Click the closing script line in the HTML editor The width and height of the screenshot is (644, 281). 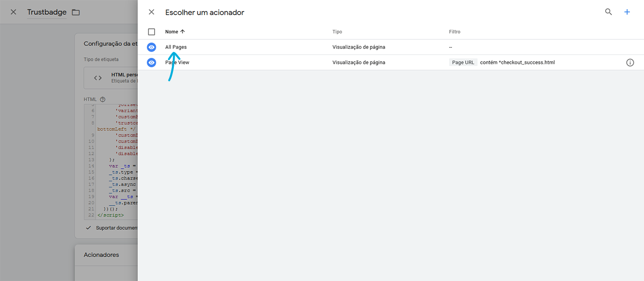pos(110,215)
